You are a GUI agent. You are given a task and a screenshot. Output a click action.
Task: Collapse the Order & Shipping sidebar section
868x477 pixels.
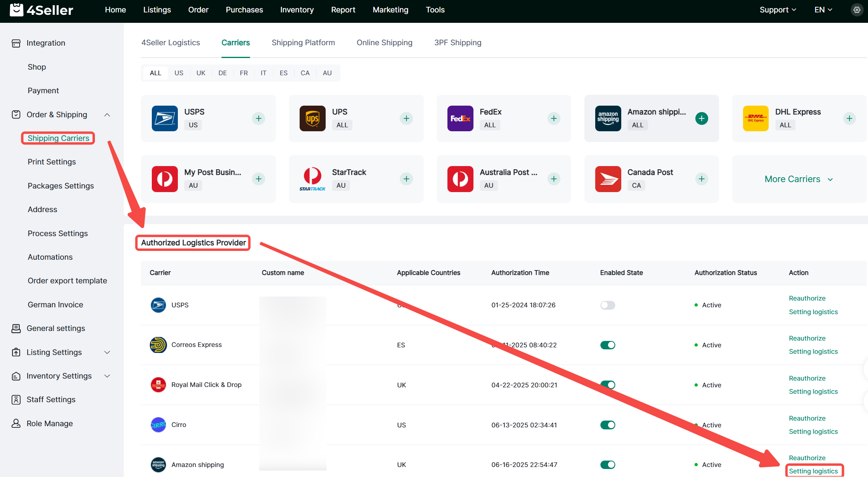[107, 115]
